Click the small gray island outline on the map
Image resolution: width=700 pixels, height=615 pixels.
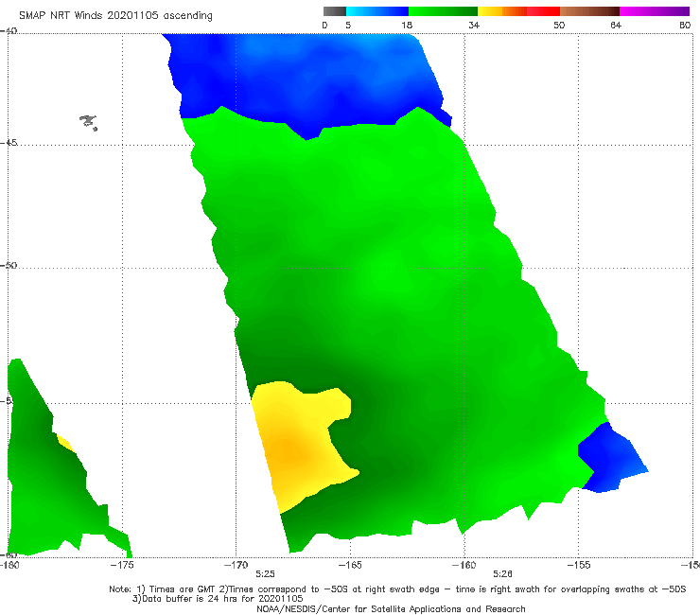[x=88, y=122]
